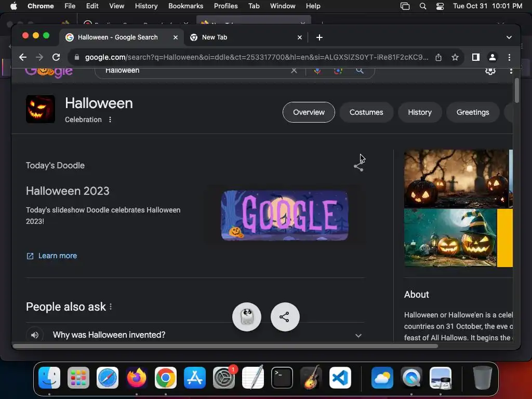Click the lock icon in the address bar
Screen dimensions: 532x399
point(77,57)
